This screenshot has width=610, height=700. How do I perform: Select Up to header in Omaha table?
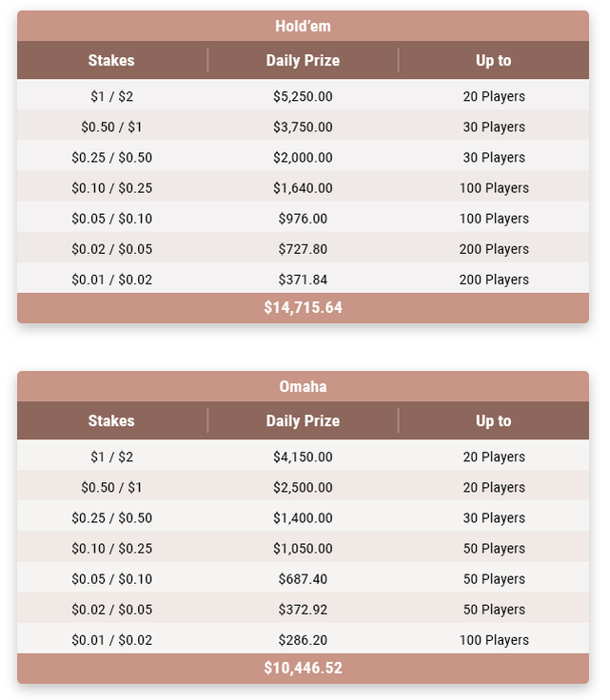[x=494, y=420]
